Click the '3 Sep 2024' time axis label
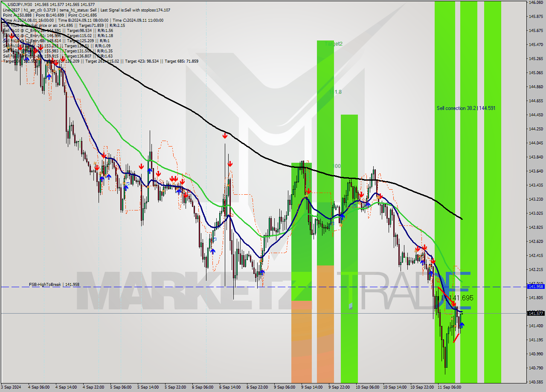 click(x=10, y=387)
